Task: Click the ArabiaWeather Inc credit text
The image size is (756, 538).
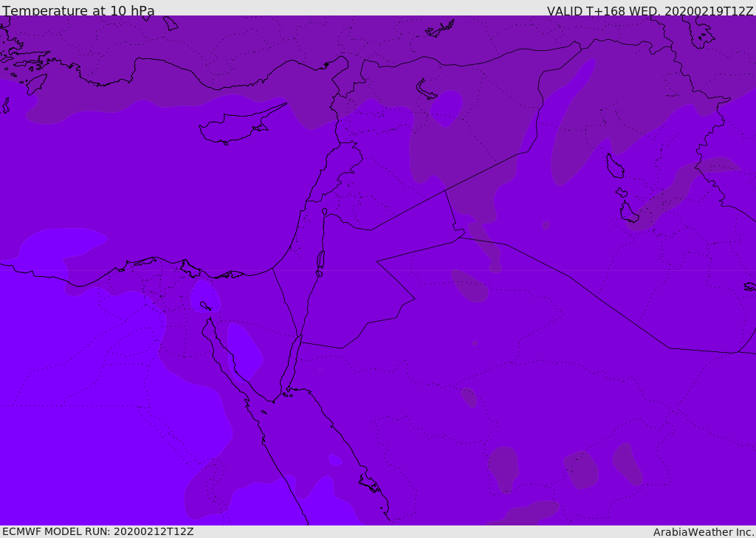Action: coord(703,532)
